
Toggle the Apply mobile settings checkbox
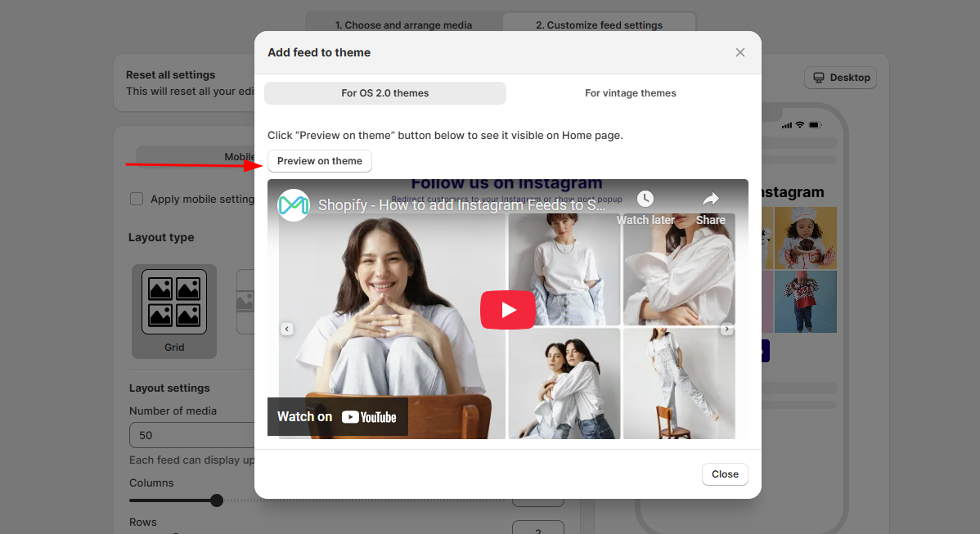tap(137, 199)
